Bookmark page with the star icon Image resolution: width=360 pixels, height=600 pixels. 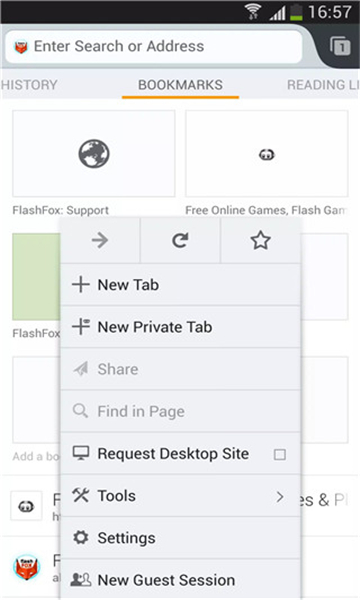261,240
